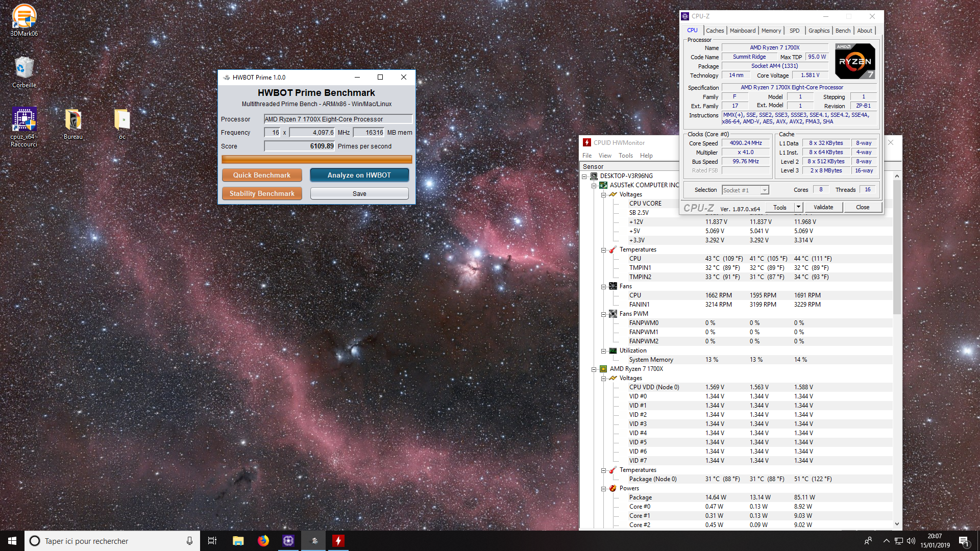Click the Cortana search circle icon
This screenshot has width=980, height=551.
pos(35,541)
